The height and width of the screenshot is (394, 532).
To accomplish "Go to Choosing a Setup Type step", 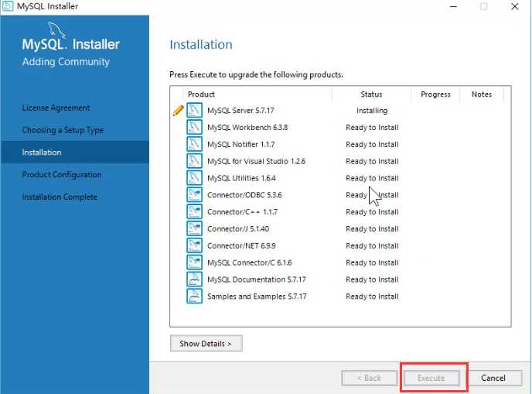I will 63,130.
